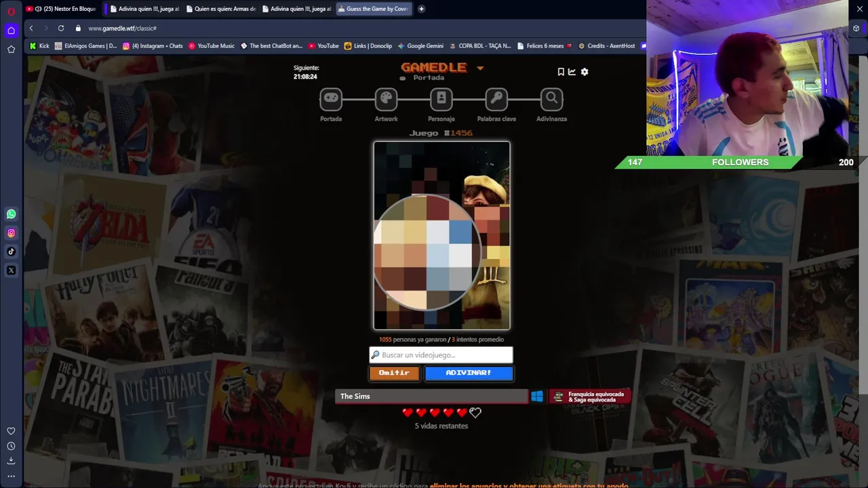The height and width of the screenshot is (488, 868).
Task: Click the ADIVINAR! button
Action: 469,373
